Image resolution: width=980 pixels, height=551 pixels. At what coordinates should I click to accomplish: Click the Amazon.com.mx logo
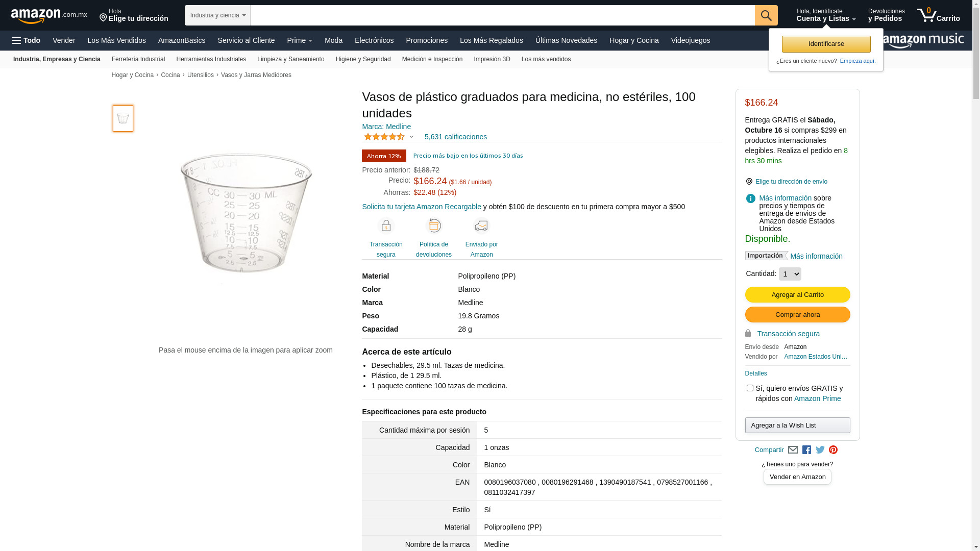point(49,16)
